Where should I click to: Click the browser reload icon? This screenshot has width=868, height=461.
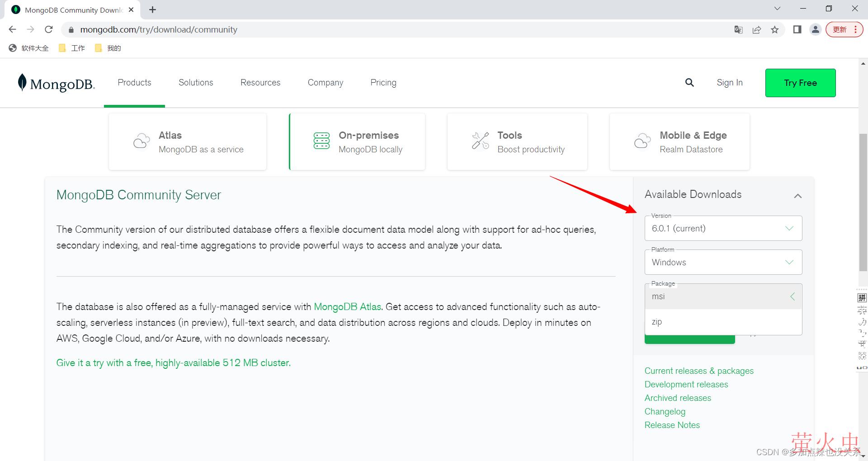pyautogui.click(x=49, y=30)
